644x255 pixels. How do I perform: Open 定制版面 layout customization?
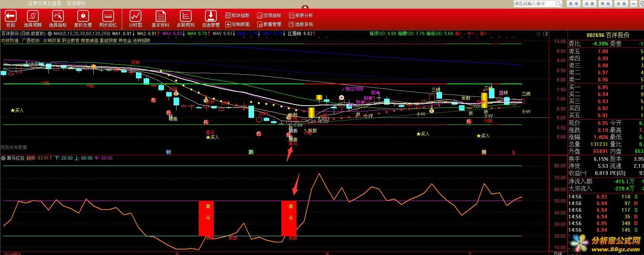coord(237,24)
